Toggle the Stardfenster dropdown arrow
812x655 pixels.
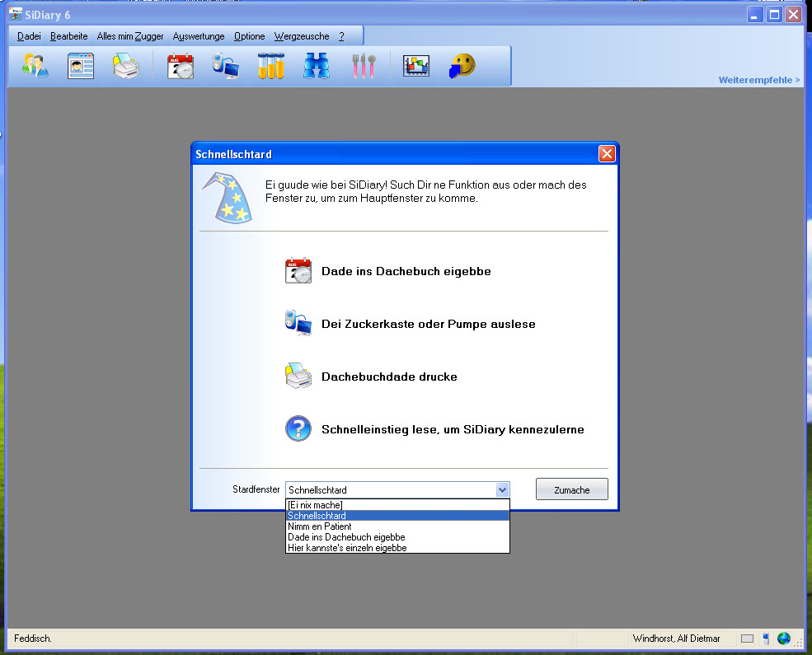click(502, 489)
